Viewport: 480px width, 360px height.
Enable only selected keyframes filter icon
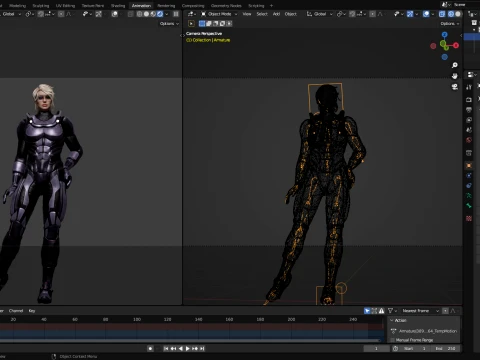(367, 311)
